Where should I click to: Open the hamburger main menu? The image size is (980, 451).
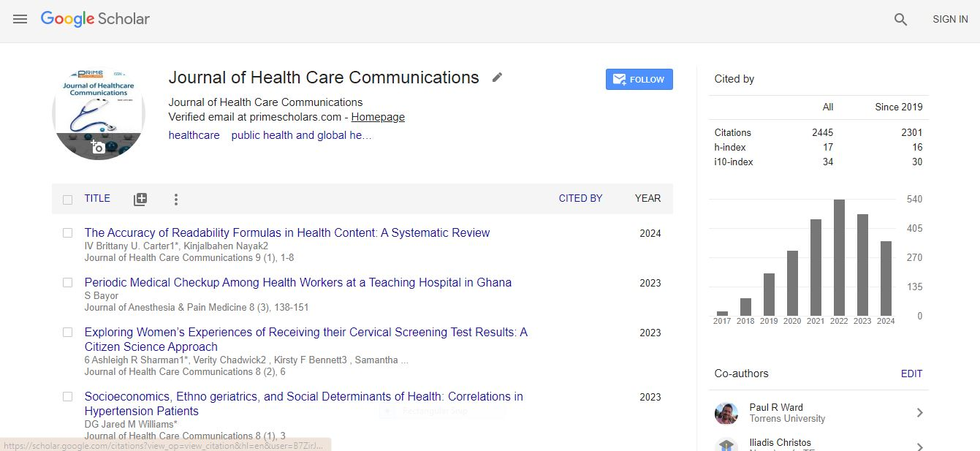click(x=20, y=19)
